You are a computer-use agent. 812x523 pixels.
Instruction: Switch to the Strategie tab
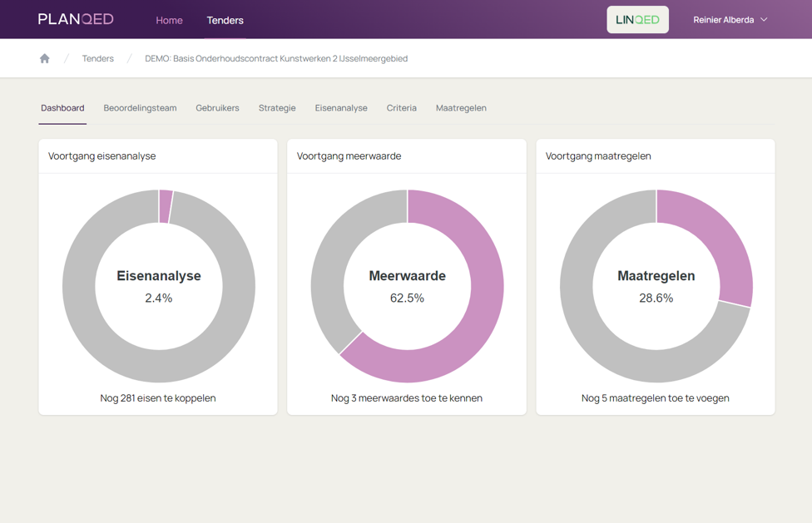click(277, 108)
